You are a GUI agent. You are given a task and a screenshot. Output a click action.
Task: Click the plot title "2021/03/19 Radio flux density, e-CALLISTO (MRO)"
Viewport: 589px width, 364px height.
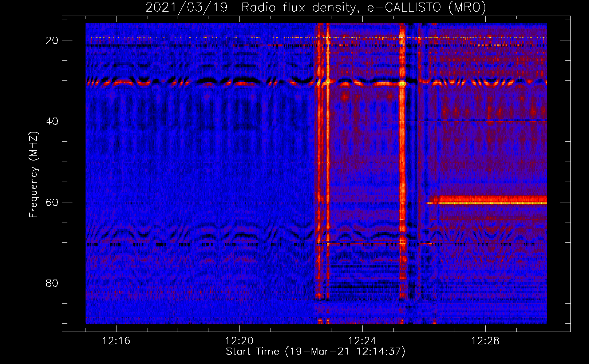316,7
